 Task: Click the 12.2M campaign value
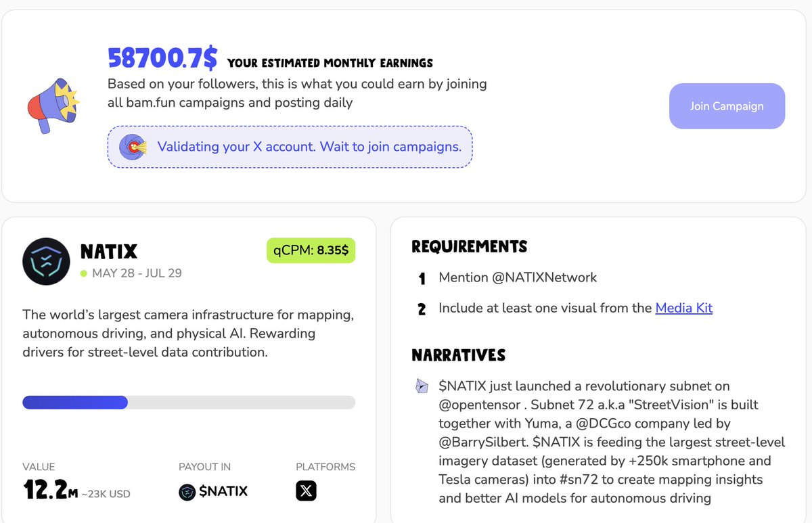pyautogui.click(x=50, y=489)
